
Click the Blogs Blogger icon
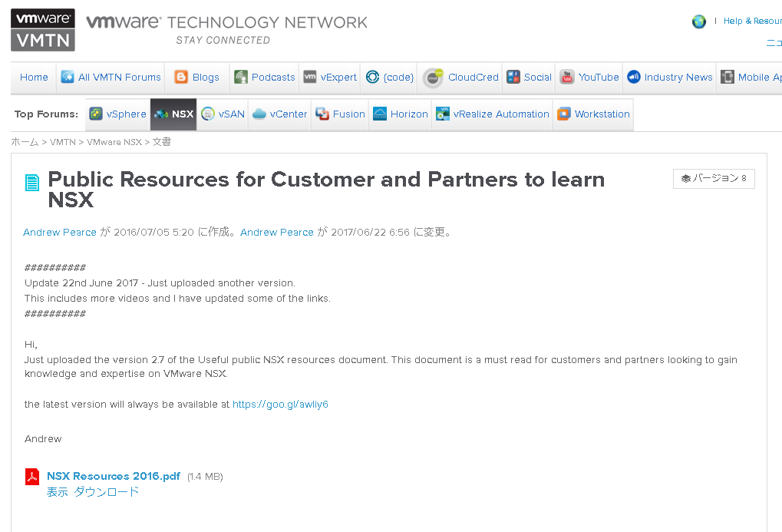coord(181,77)
